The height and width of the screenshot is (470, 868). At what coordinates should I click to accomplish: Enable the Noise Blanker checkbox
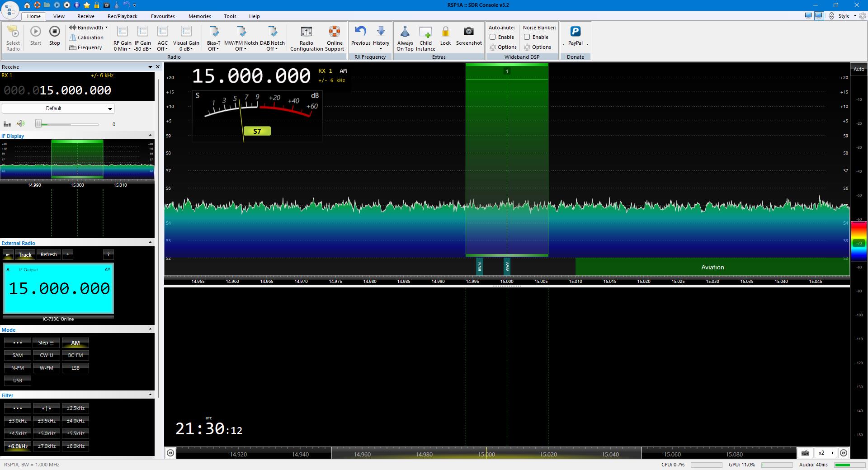[527, 37]
